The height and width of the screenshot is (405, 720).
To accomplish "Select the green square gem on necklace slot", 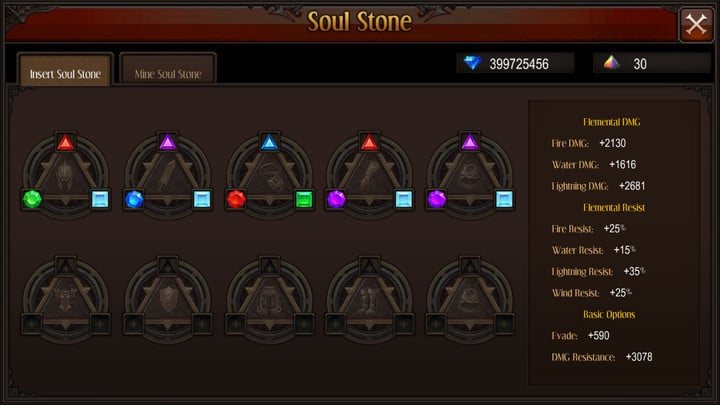I will pos(304,199).
